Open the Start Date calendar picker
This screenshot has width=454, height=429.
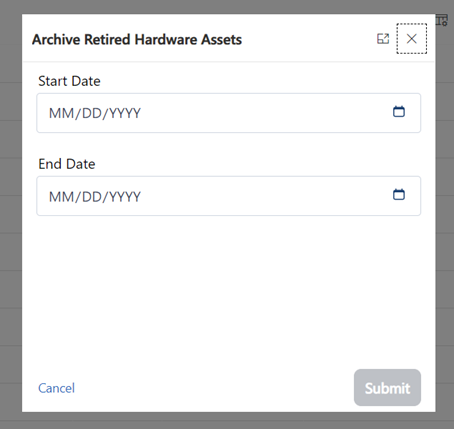(x=399, y=112)
